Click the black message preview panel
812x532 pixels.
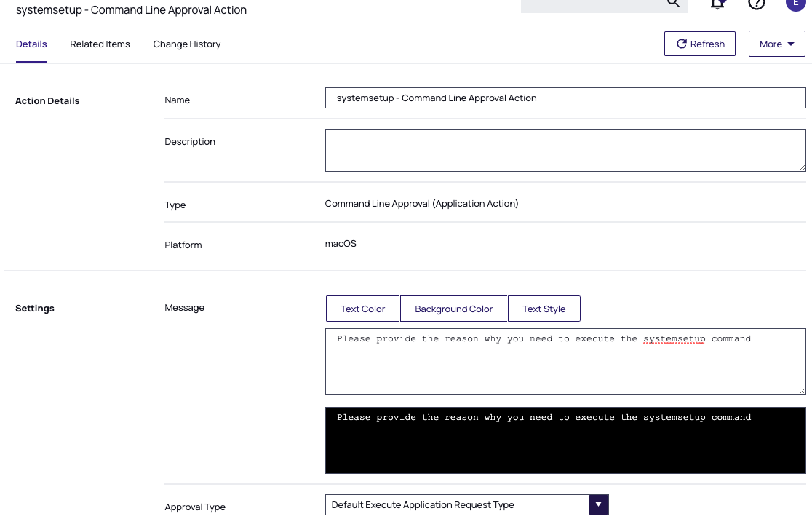tap(565, 444)
